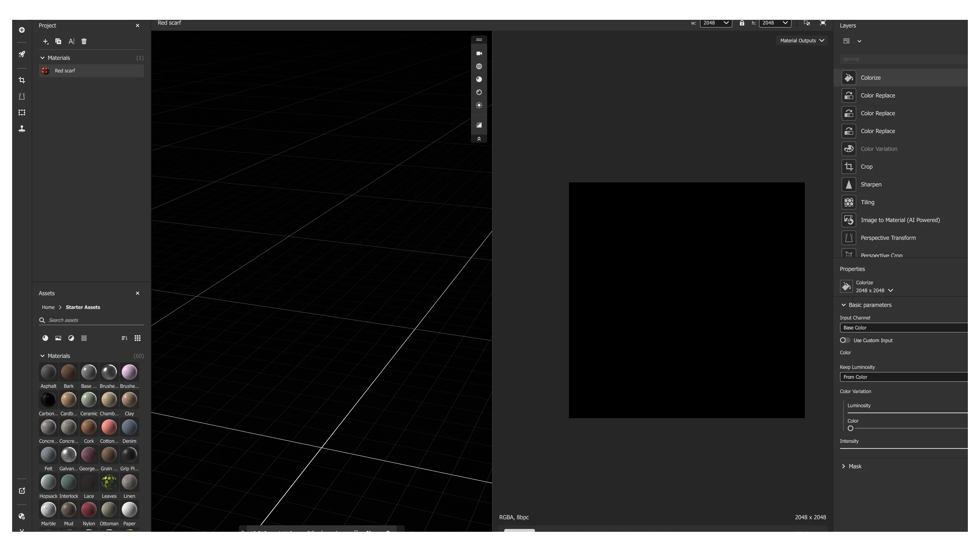Click the lock icon between width and height
The height and width of the screenshot is (552, 980).
click(742, 23)
